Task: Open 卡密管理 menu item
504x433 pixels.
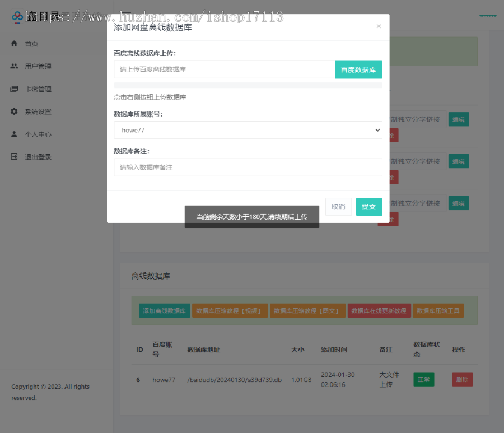Action: pyautogui.click(x=38, y=89)
